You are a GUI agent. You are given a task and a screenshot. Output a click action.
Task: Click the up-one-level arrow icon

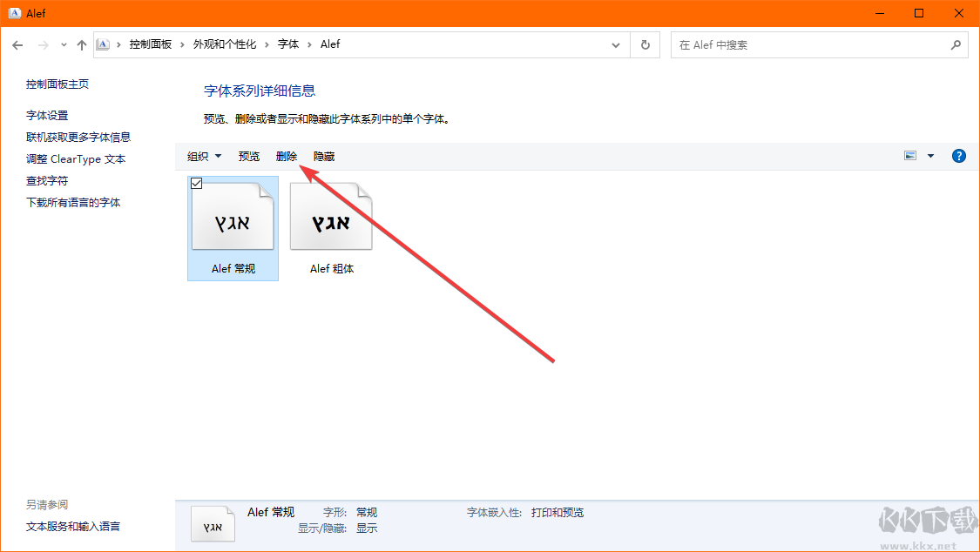click(81, 44)
